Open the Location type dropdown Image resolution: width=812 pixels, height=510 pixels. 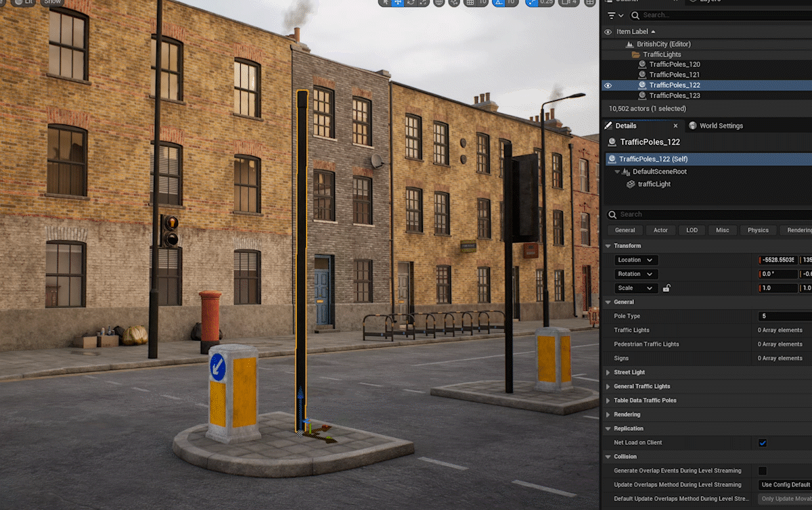[x=636, y=260]
